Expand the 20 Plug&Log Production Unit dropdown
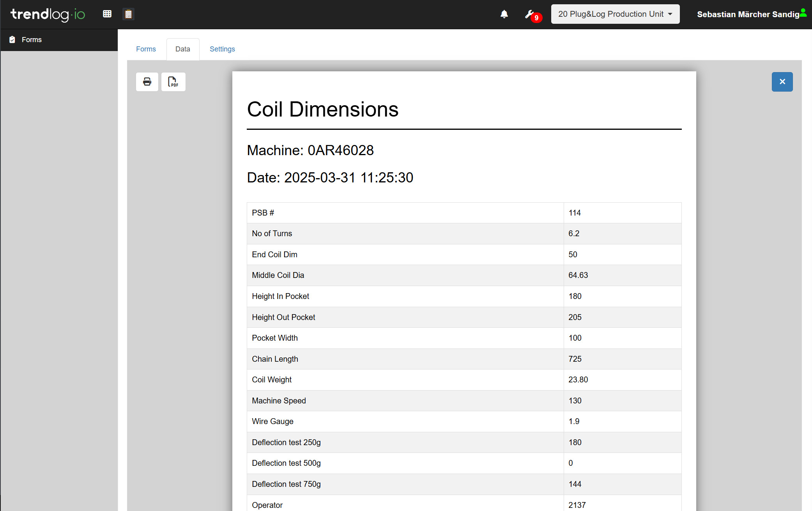This screenshot has width=812, height=511. pos(615,14)
